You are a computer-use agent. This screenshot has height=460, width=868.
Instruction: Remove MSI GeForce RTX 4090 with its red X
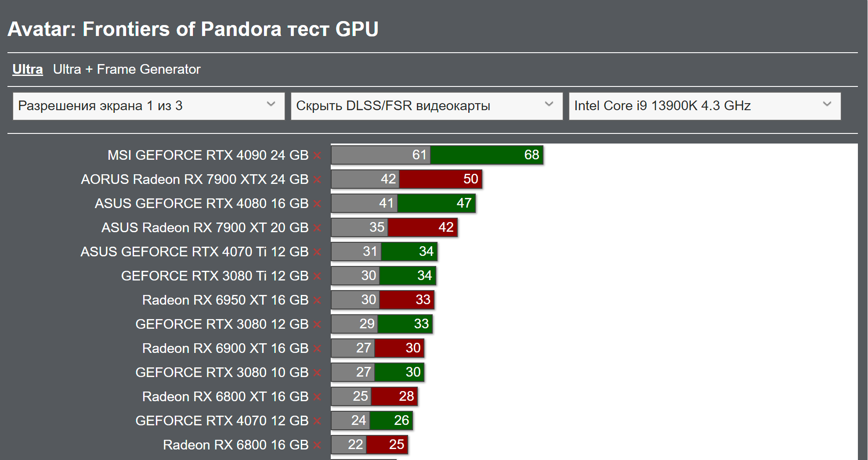(x=317, y=155)
